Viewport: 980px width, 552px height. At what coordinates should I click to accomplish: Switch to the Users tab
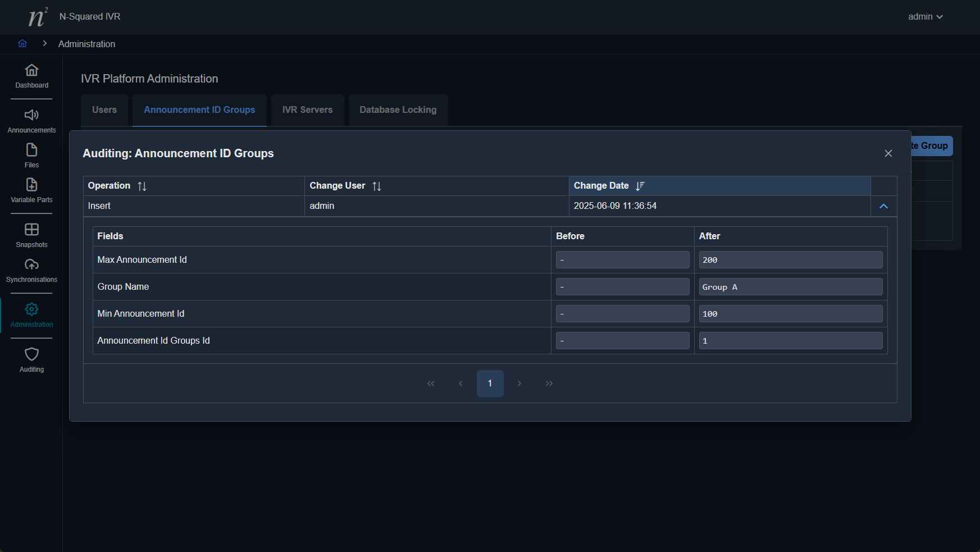(x=104, y=110)
